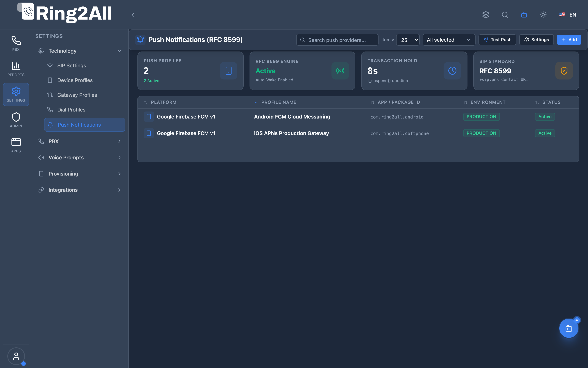
Task: Expand the Voice Prompts group
Action: coord(80,158)
